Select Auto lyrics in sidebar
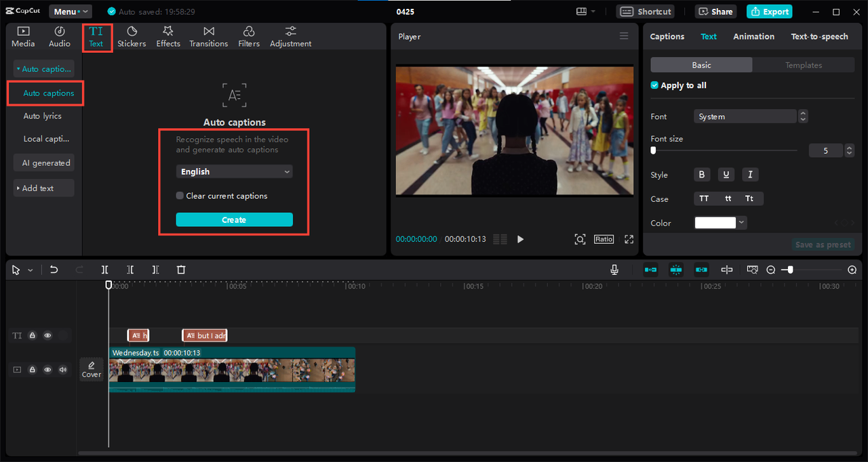868x462 pixels. 43,116
